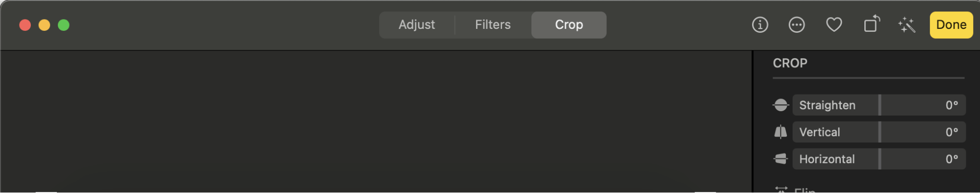Click the yellow Done button
This screenshot has width=980, height=193.
951,24
